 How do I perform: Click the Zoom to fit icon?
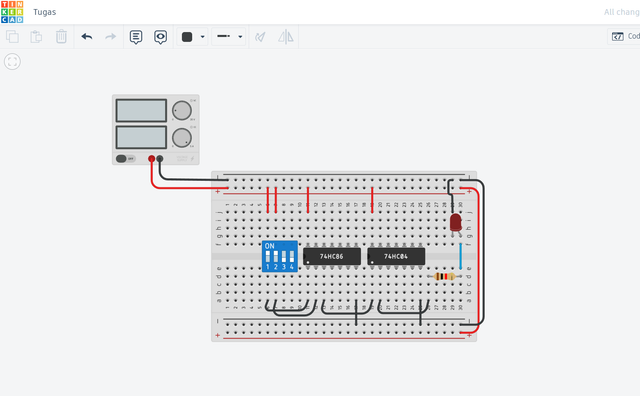point(12,62)
